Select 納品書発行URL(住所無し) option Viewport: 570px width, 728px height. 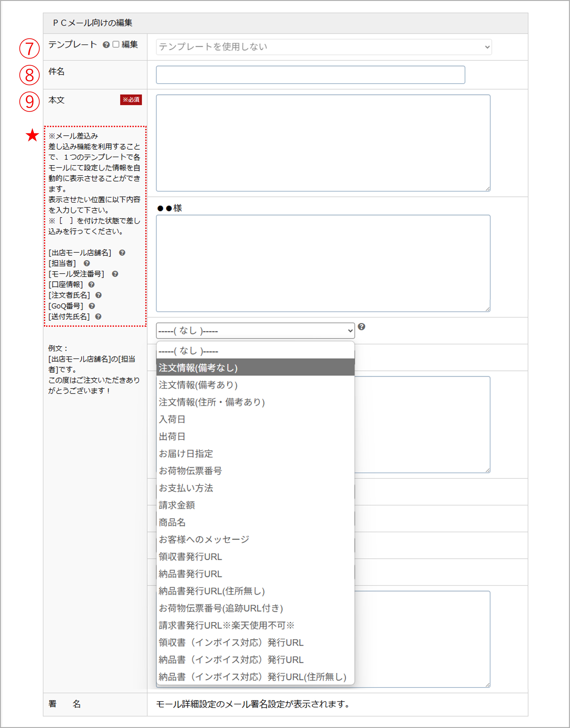point(255,591)
